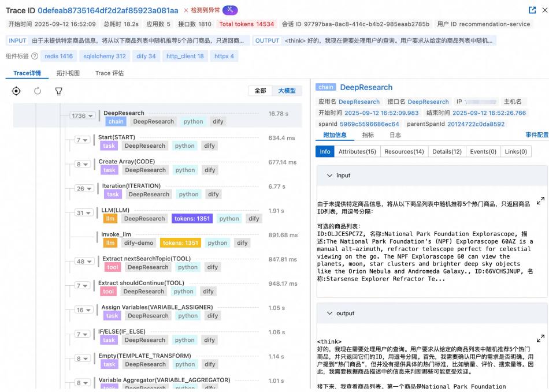549x392 pixels.
Task: Click the 事件配置 link
Action: pos(536,135)
